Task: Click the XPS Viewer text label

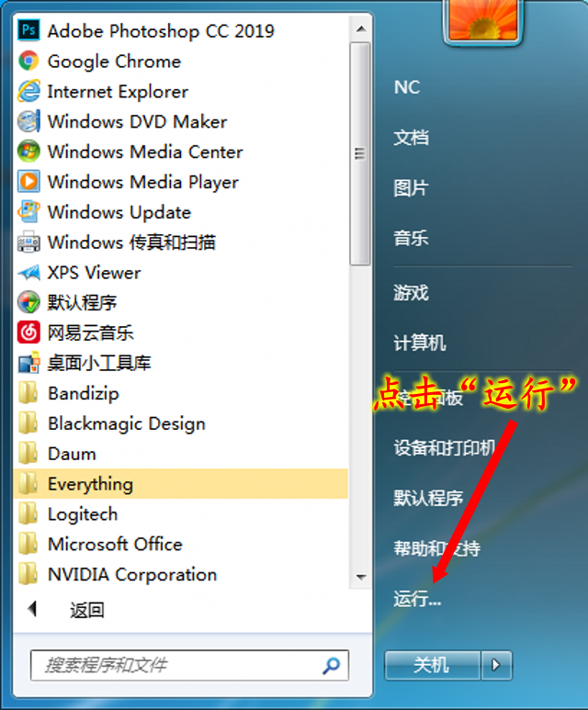Action: (x=94, y=273)
